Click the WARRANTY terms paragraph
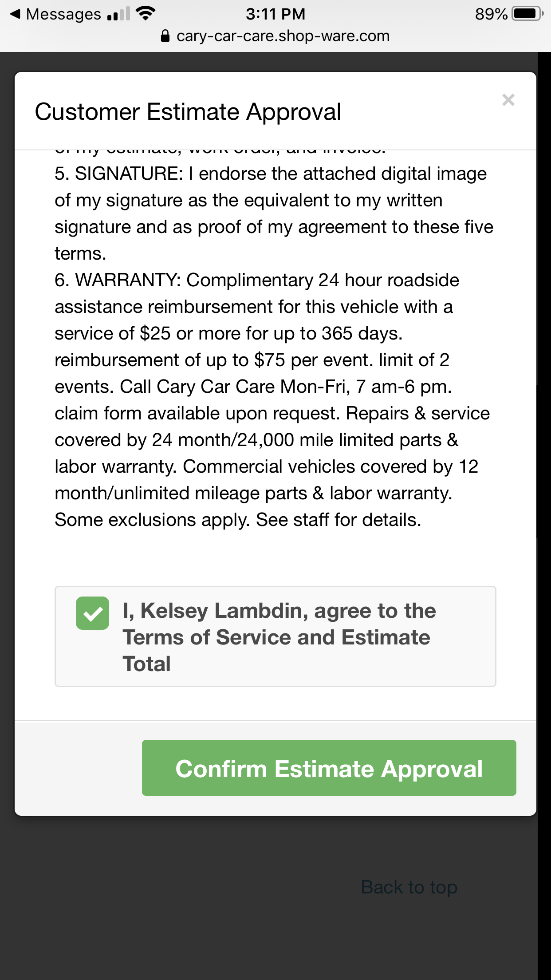Viewport: 551px width, 980px height. (x=273, y=400)
